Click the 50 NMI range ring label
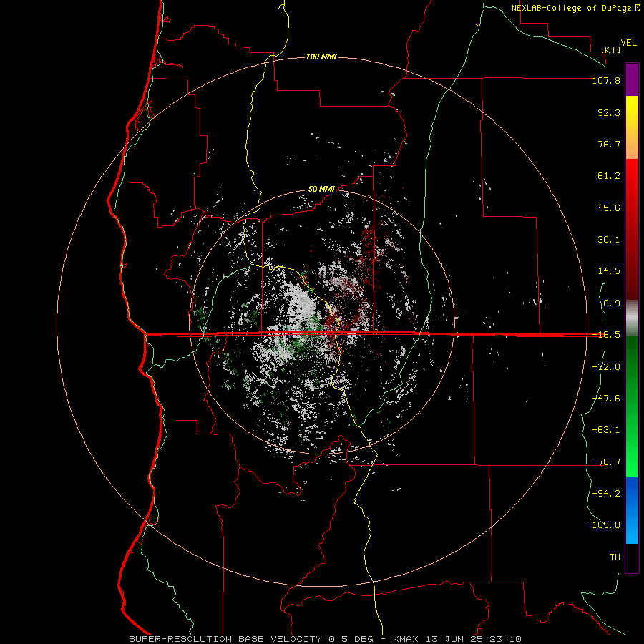The width and height of the screenshot is (644, 644). [x=321, y=190]
